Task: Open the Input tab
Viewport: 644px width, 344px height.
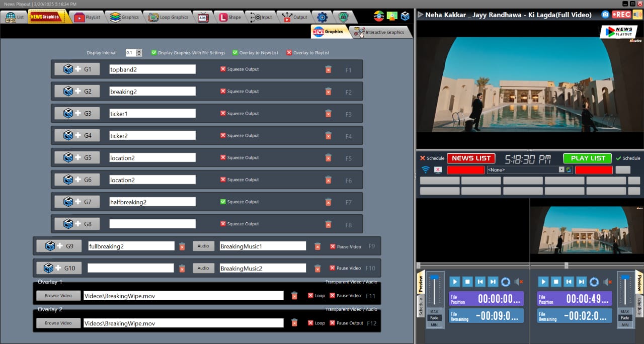Action: pos(262,17)
